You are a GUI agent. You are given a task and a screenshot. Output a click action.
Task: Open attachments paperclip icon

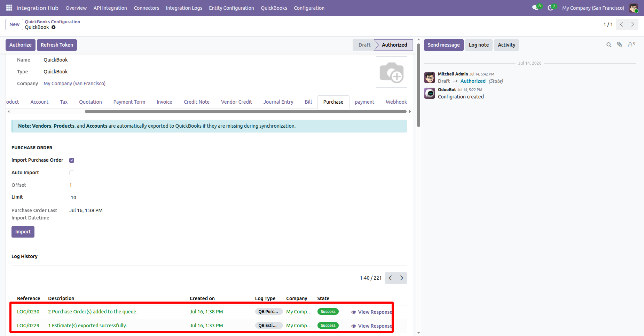620,45
